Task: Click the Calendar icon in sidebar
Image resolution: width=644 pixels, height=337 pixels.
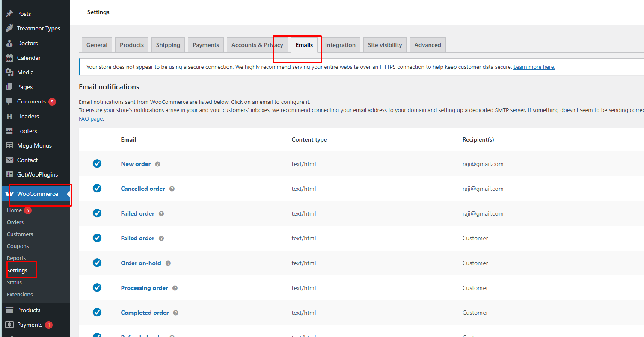Action: pyautogui.click(x=9, y=58)
